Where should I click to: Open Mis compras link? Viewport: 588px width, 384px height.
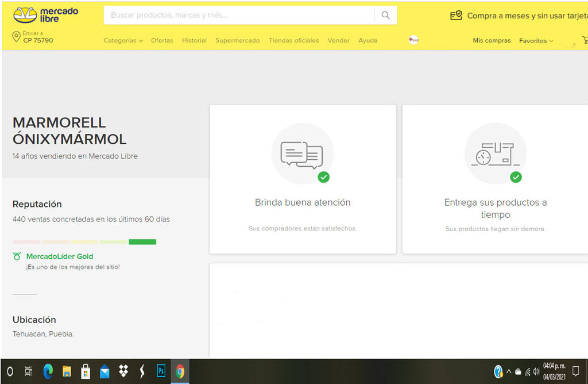tap(492, 41)
